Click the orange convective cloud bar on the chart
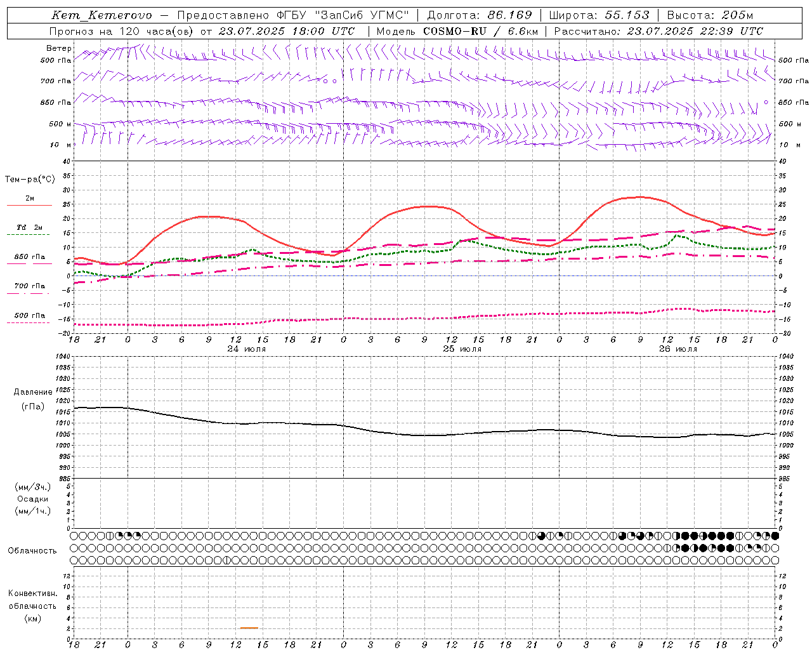 click(x=249, y=628)
